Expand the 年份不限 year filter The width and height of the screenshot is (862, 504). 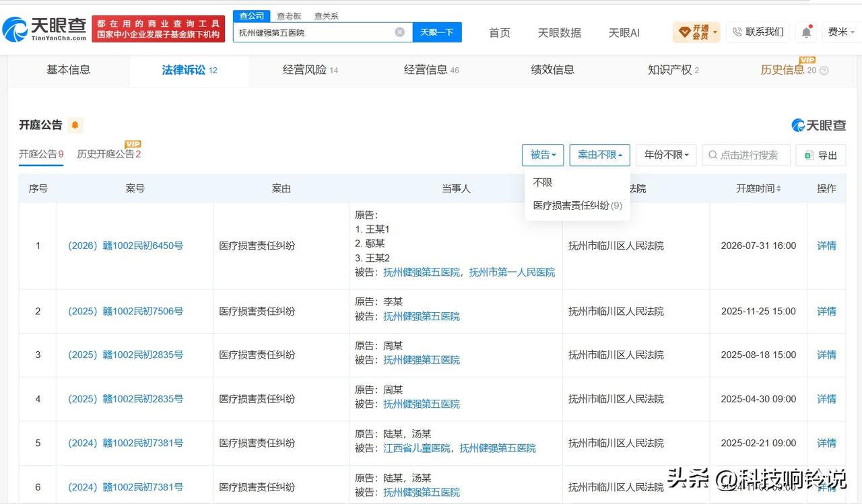(x=666, y=155)
